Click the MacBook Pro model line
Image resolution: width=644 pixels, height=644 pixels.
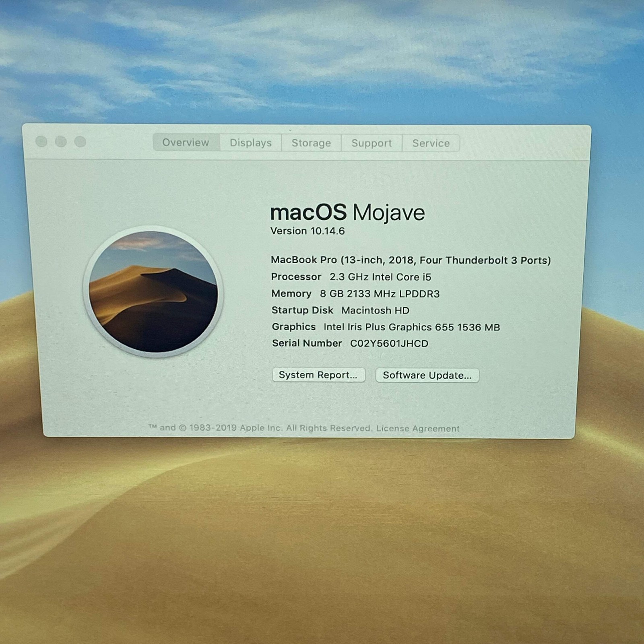tap(411, 260)
